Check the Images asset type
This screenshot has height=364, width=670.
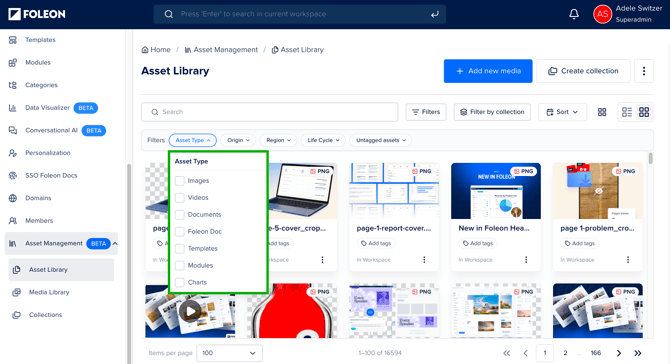click(x=180, y=181)
